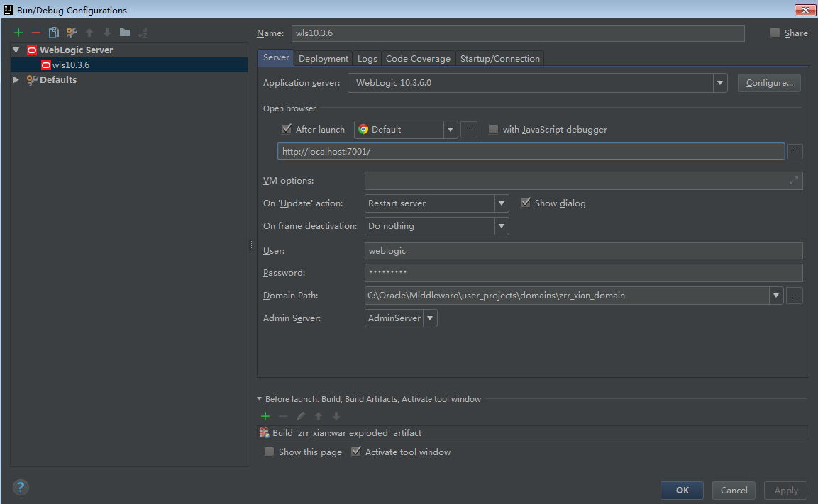Check Show this page
Viewport: 818px width, 504px height.
(x=269, y=452)
